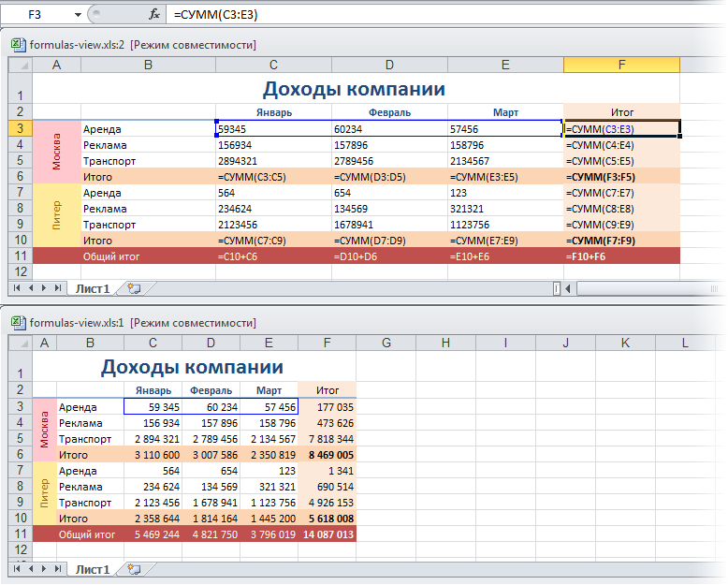
Task: Click Январь header in top window
Action: (274, 112)
